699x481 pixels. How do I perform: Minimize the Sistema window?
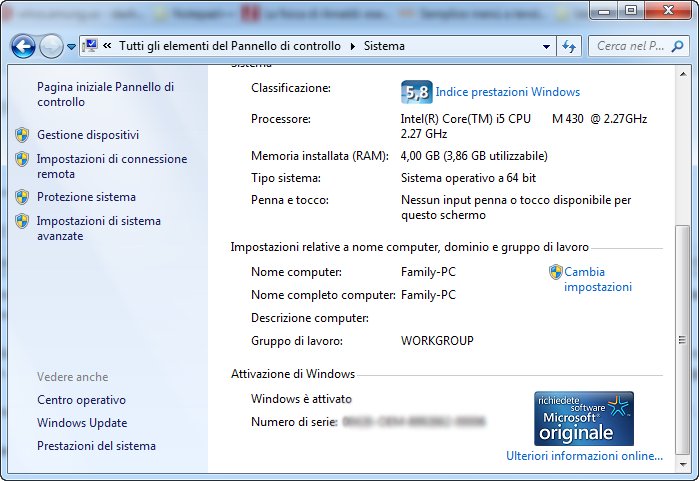(x=604, y=10)
